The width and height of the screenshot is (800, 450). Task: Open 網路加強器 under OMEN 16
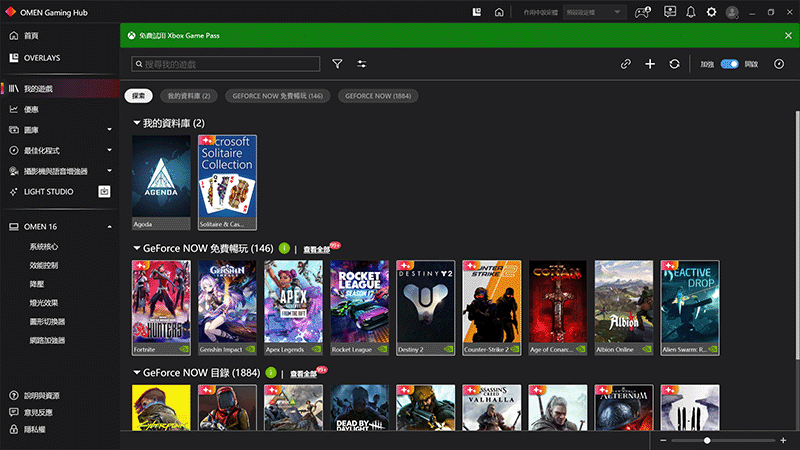[47, 340]
